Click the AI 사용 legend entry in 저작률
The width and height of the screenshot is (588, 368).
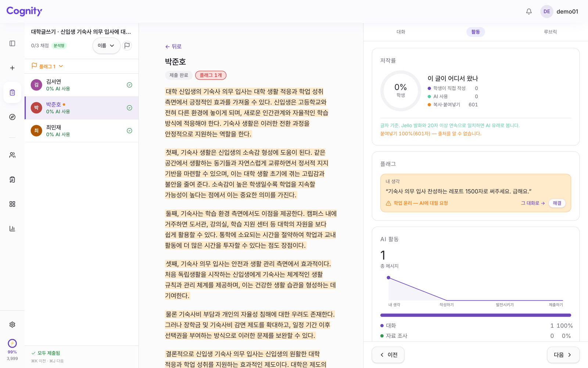(x=453, y=96)
